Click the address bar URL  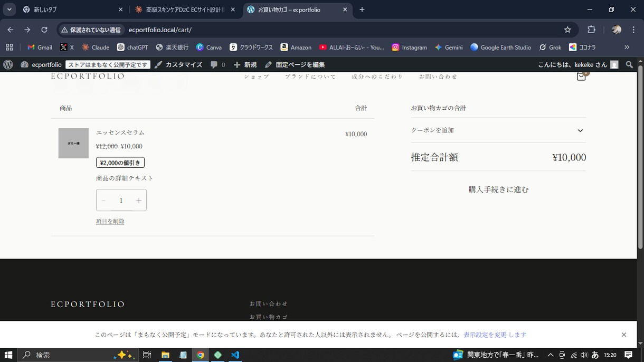160,30
